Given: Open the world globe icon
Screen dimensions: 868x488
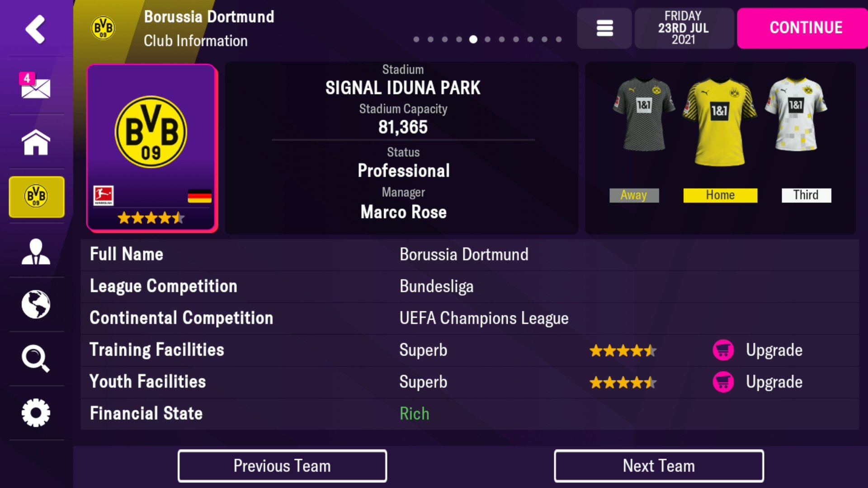Looking at the screenshot, I should [x=36, y=304].
